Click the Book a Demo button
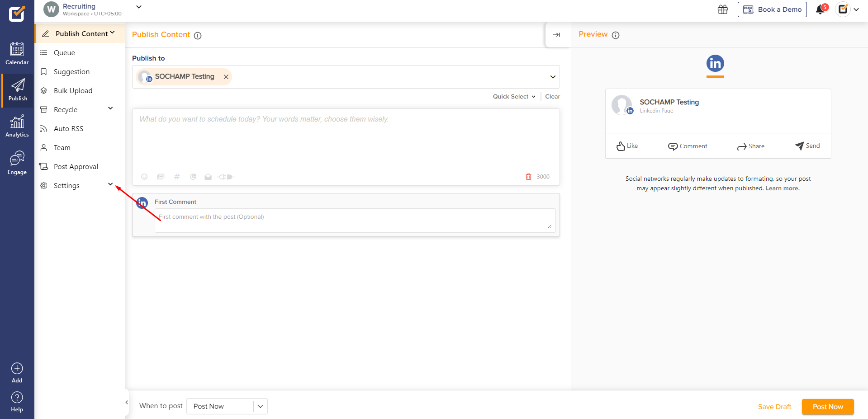Image resolution: width=868 pixels, height=419 pixels. coord(772,9)
